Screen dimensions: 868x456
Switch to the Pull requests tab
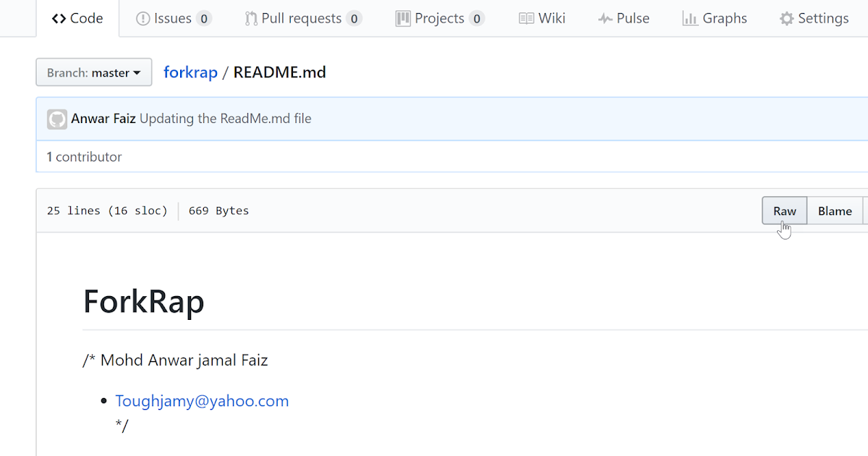(x=302, y=19)
